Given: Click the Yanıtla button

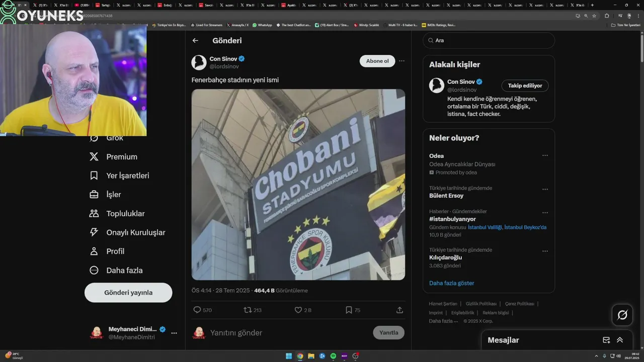Looking at the screenshot, I should pos(388,332).
